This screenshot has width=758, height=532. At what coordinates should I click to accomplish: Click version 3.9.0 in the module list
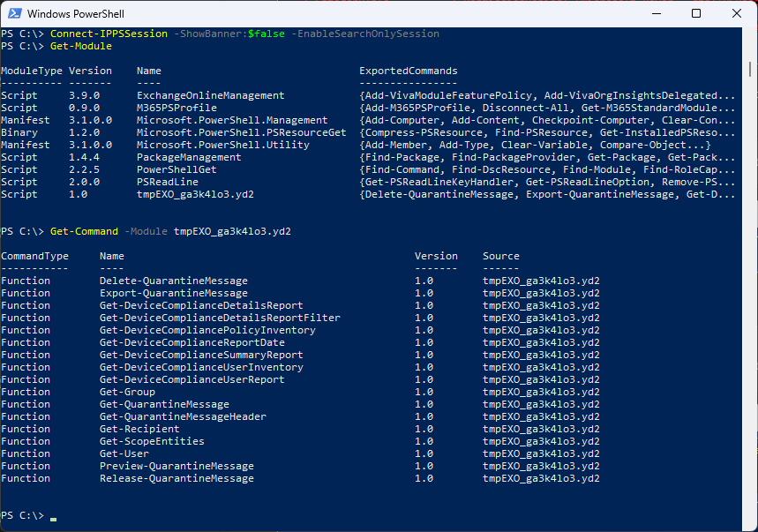[84, 95]
